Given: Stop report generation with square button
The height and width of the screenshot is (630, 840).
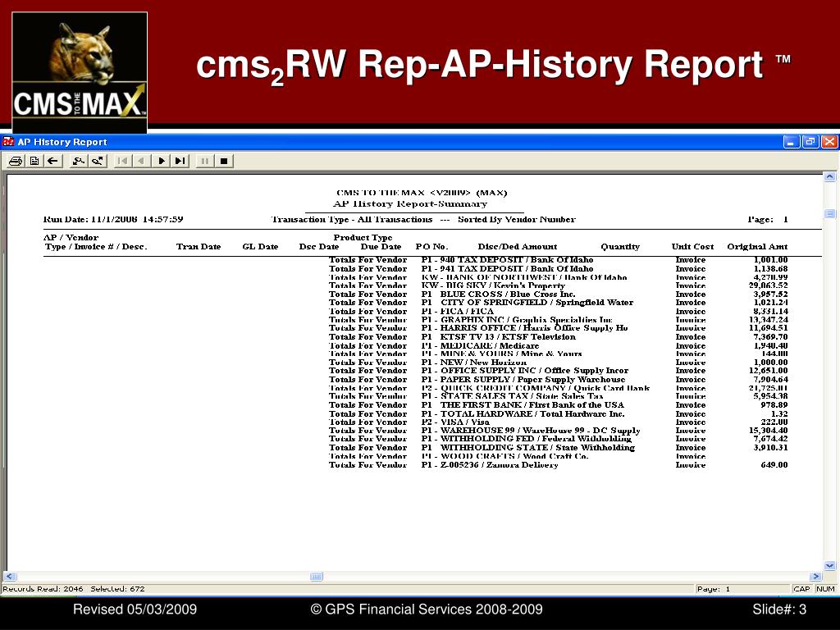Looking at the screenshot, I should 224,161.
